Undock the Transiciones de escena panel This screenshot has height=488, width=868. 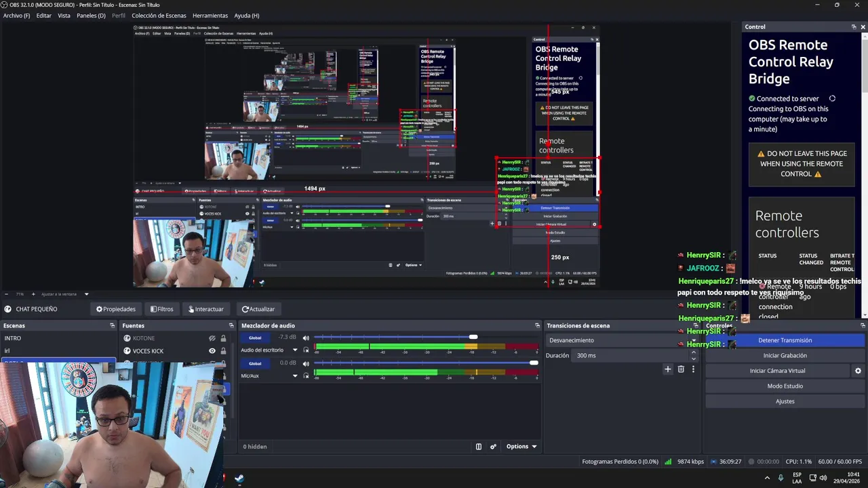[x=696, y=326]
